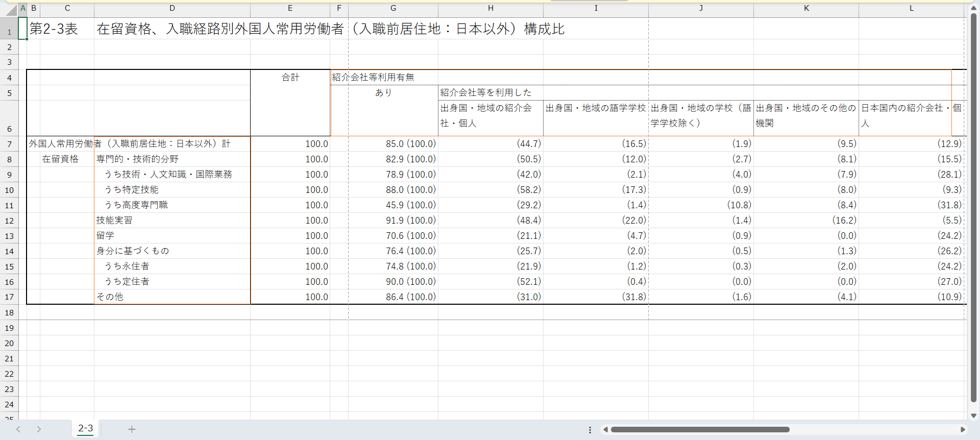
Task: Click the vertical scrollbar thumb
Action: click(x=973, y=204)
